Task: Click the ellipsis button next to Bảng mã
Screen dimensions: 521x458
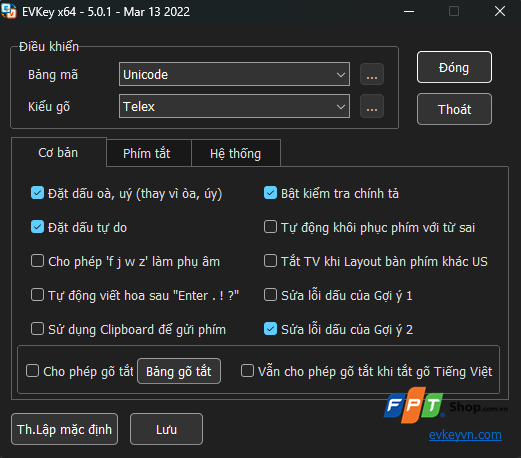Action: pyautogui.click(x=372, y=74)
